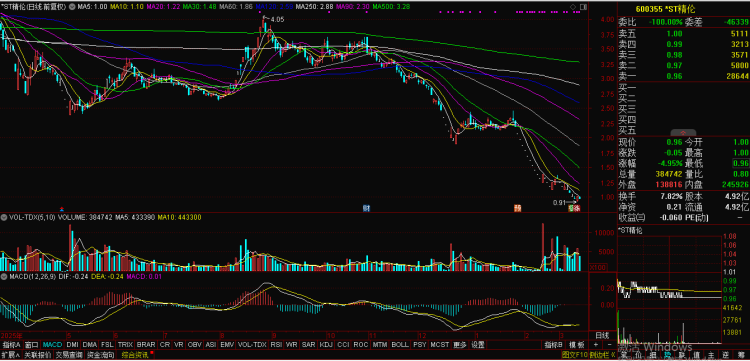Select the 筹 tab in side panel
The width and height of the screenshot is (750, 361).
point(740,355)
